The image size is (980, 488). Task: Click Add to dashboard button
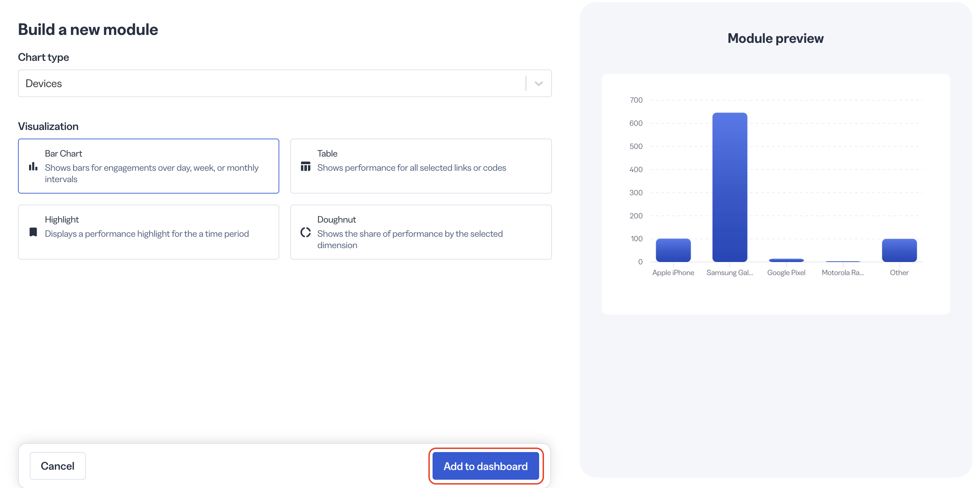[486, 466]
